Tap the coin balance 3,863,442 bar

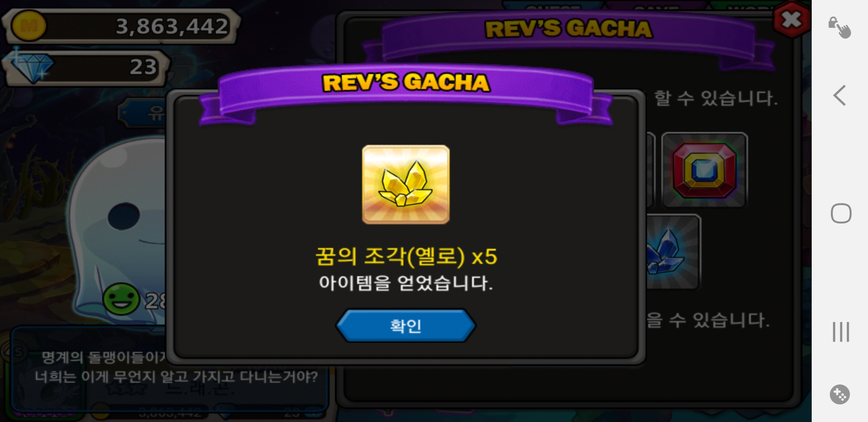point(122,26)
